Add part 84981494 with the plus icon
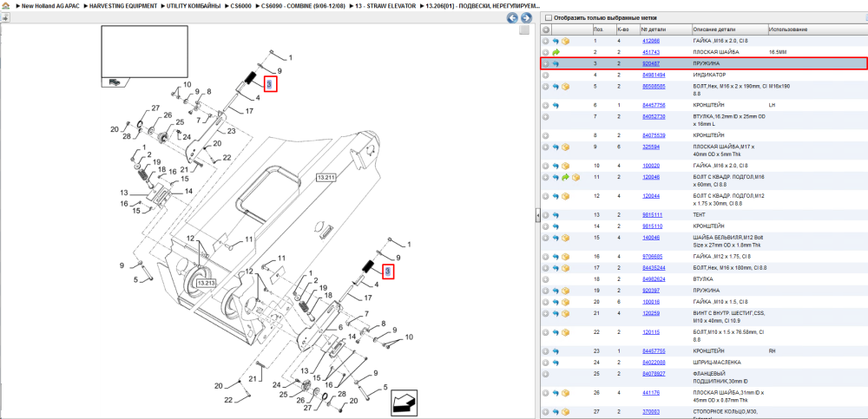Screen dimensions: 868x419 pyautogui.click(x=546, y=75)
